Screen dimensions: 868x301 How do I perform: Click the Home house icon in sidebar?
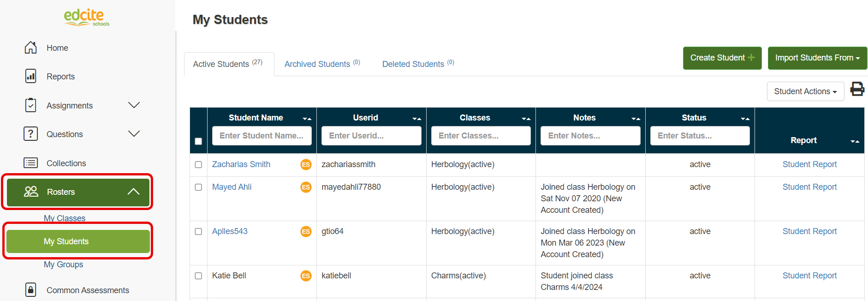pyautogui.click(x=30, y=48)
